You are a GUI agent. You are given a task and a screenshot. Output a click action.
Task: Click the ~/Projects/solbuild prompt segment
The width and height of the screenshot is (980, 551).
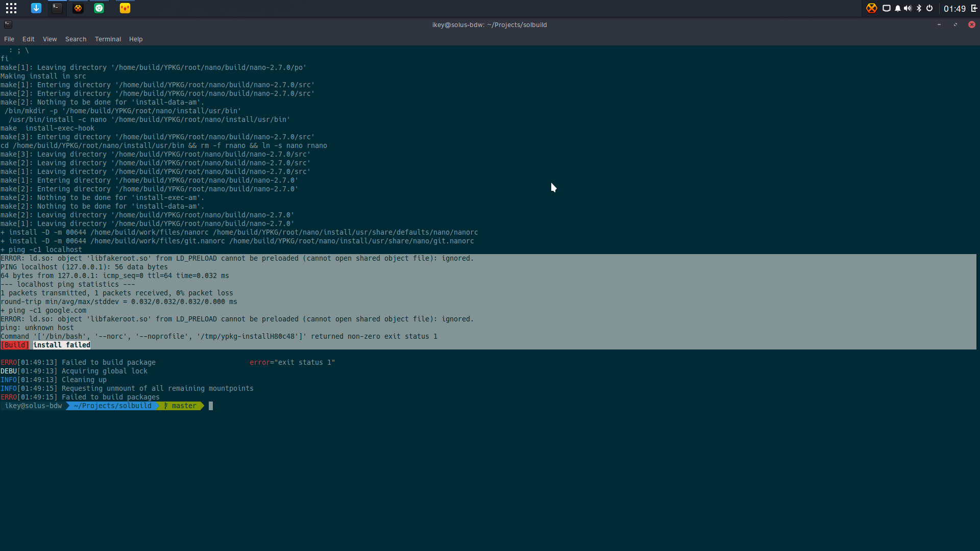(x=113, y=406)
